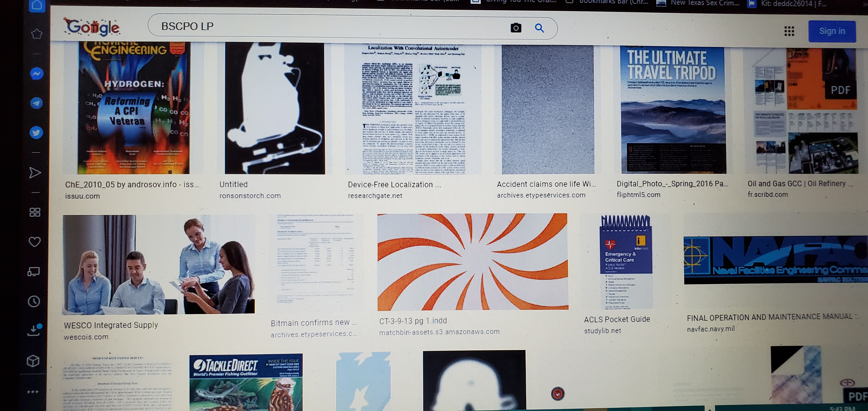Image resolution: width=868 pixels, height=411 pixels.
Task: Open the sidebar send arrow Flow icon
Action: click(x=35, y=173)
